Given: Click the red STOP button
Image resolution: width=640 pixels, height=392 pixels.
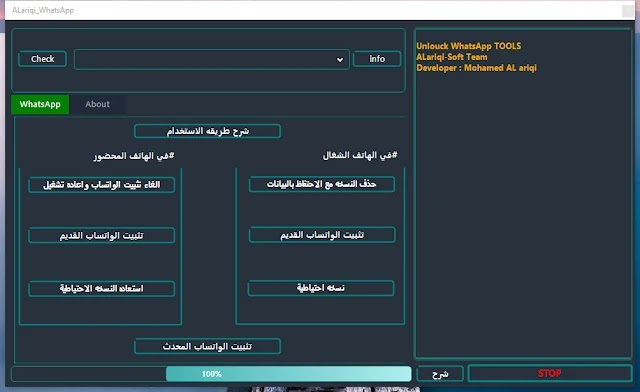Looking at the screenshot, I should coord(549,373).
